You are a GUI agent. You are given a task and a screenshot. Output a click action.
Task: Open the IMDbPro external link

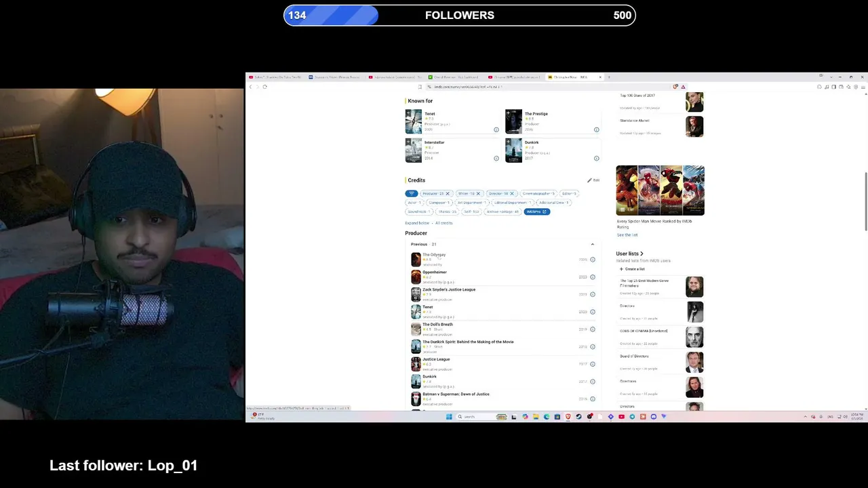536,211
